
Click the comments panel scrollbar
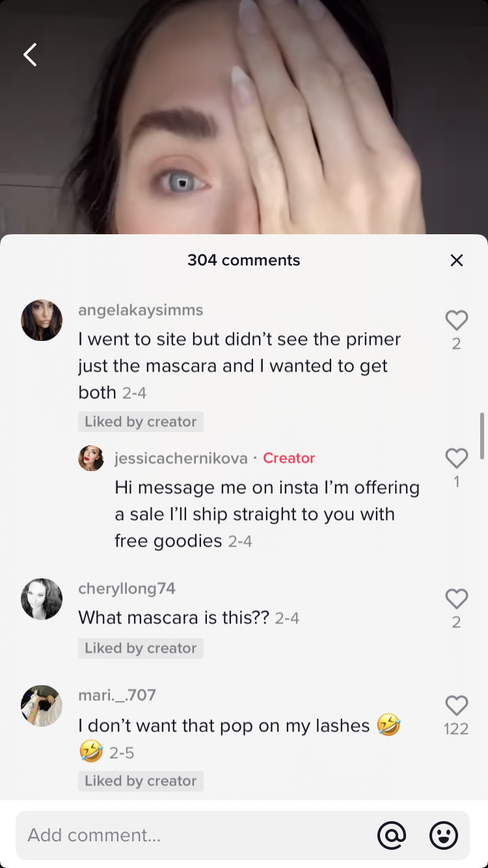click(482, 436)
